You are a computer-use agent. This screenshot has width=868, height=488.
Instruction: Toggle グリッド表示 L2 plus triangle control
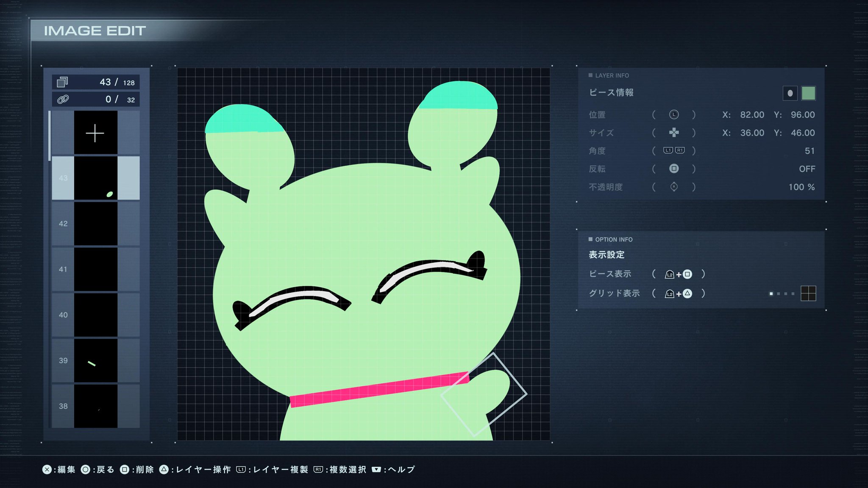pyautogui.click(x=678, y=294)
